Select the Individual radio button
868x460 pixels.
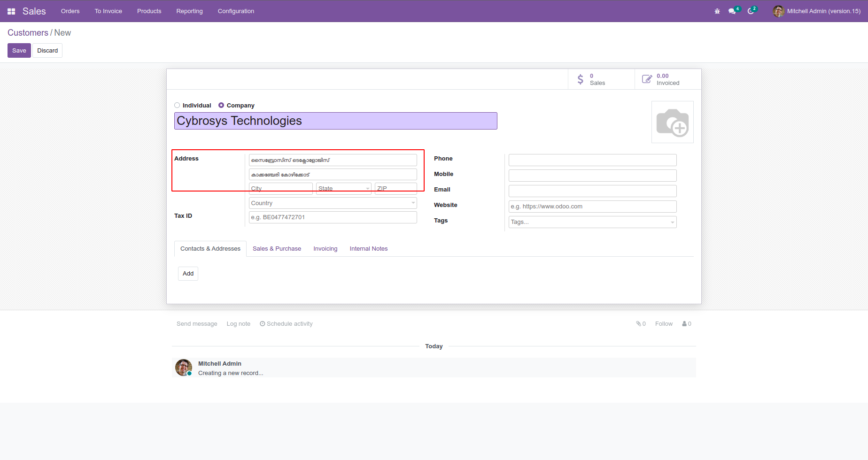tap(177, 106)
